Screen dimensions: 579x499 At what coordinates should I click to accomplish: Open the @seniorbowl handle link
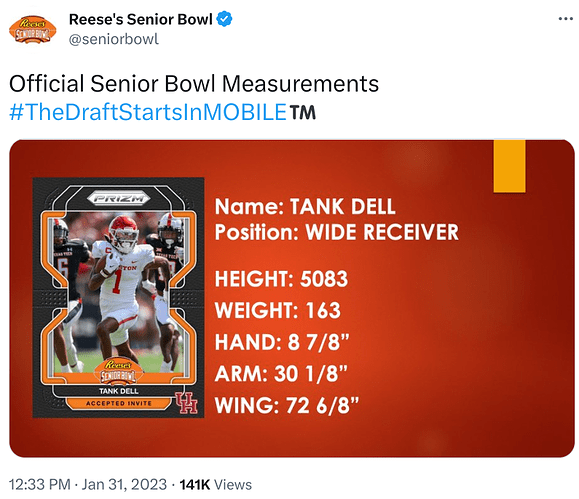tap(114, 39)
